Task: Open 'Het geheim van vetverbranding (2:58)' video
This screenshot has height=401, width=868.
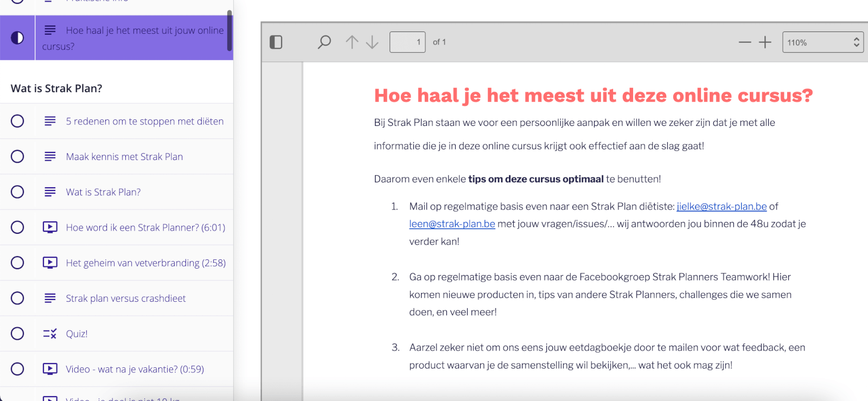Action: coord(146,263)
